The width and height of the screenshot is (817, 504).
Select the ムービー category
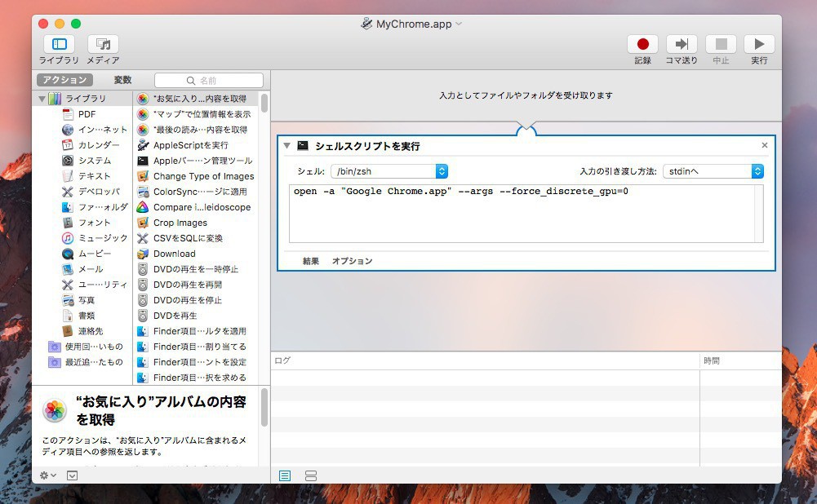click(x=87, y=254)
